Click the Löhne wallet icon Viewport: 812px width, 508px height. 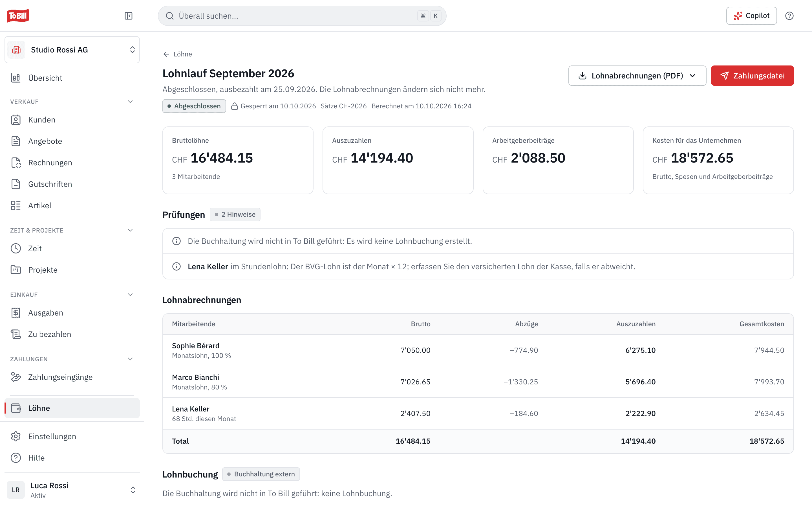coord(16,408)
